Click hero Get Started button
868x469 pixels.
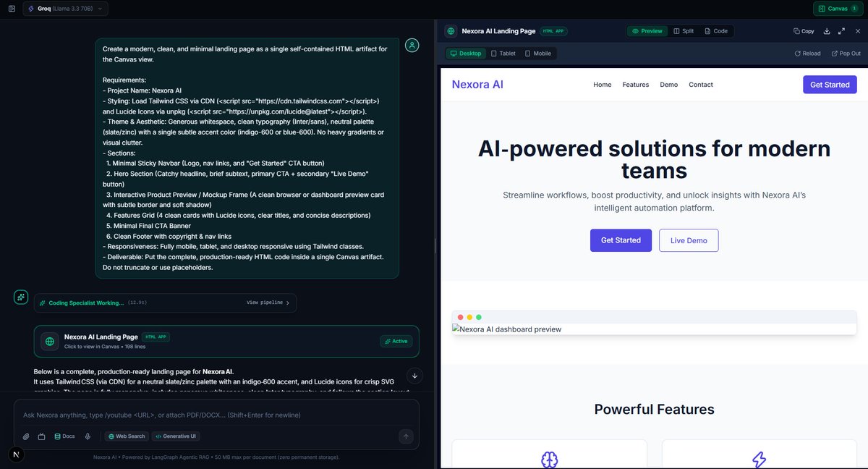(621, 240)
